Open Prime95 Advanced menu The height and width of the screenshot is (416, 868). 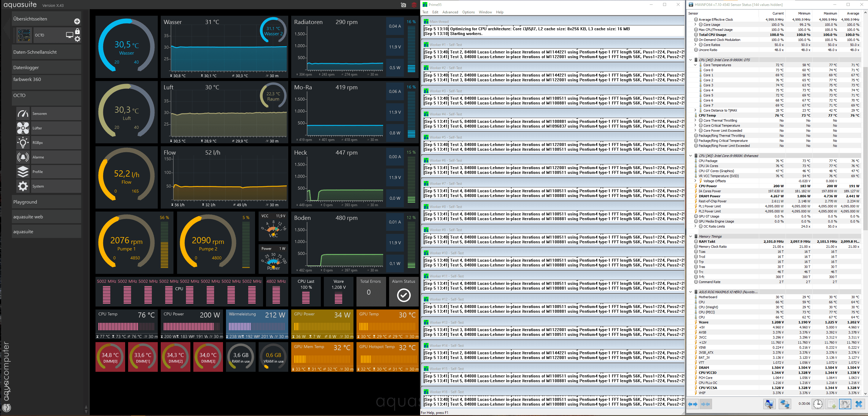tap(450, 12)
